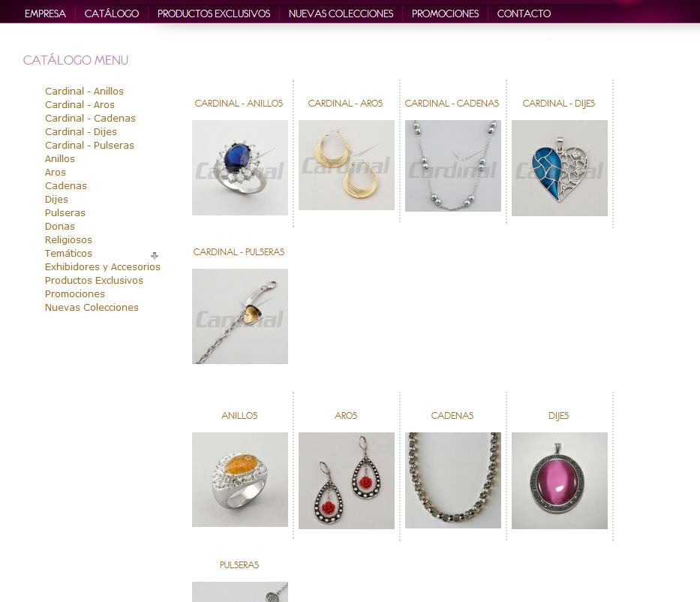The width and height of the screenshot is (700, 602).
Task: Open the Cardinal heart bracelet thumbnail
Action: 240,316
